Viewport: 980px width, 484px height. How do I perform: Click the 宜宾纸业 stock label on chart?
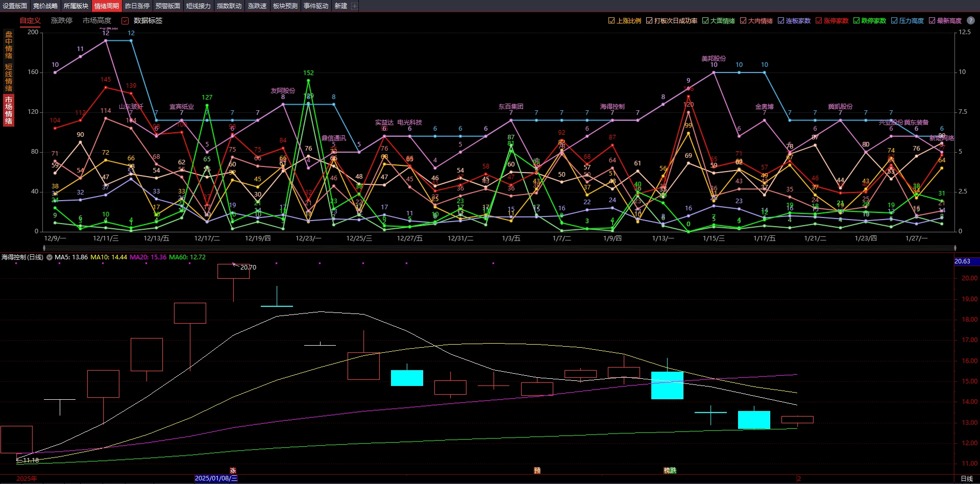coord(182,107)
